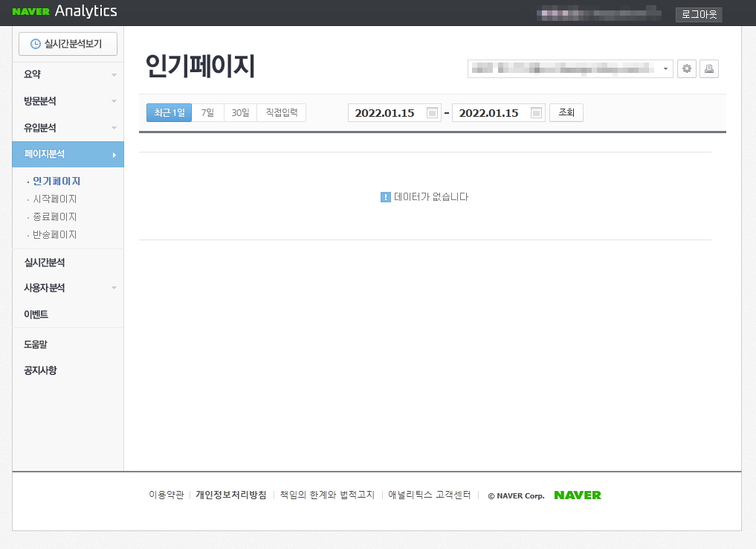This screenshot has height=549, width=756.
Task: Click the 로그아웃 button in the header
Action: point(698,14)
